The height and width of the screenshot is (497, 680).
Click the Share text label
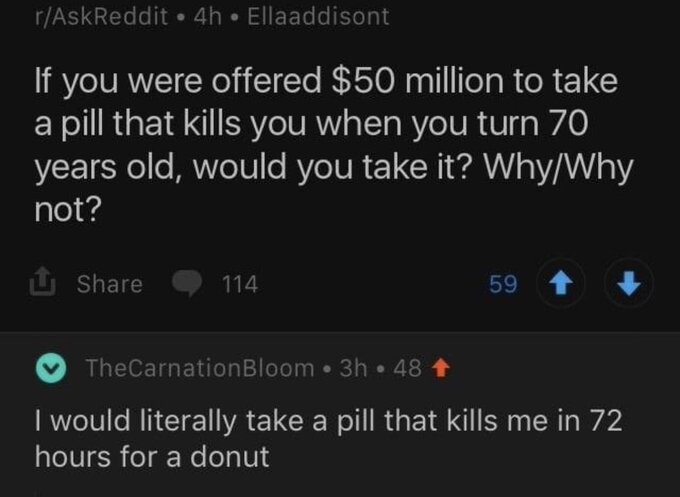tap(110, 284)
